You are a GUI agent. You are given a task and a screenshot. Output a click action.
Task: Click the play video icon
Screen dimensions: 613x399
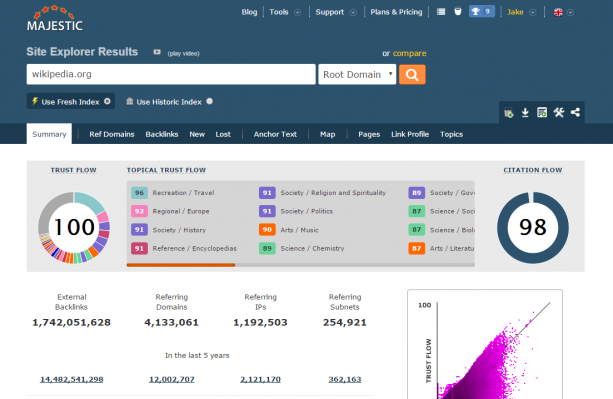(x=157, y=52)
